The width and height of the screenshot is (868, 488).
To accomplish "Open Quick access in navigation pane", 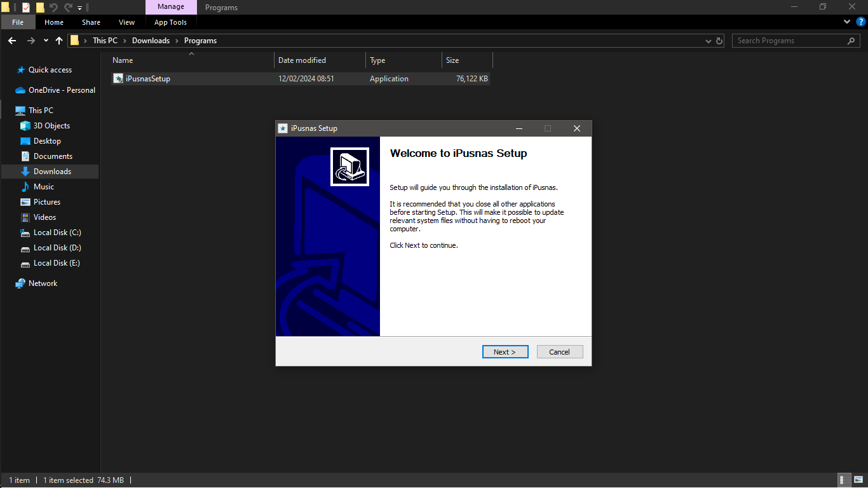I will coord(50,70).
